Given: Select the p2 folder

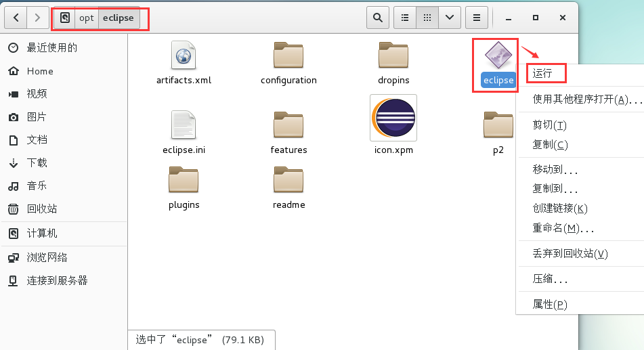Looking at the screenshot, I should [x=498, y=125].
